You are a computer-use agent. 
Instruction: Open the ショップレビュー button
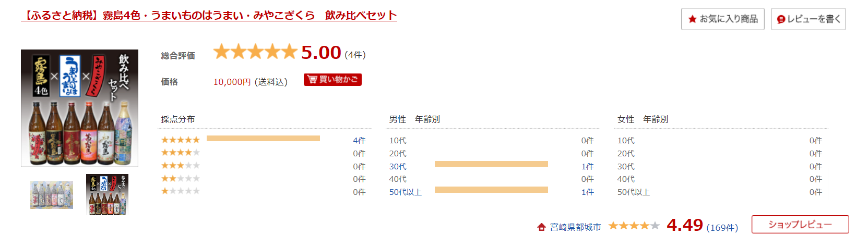[x=800, y=225]
